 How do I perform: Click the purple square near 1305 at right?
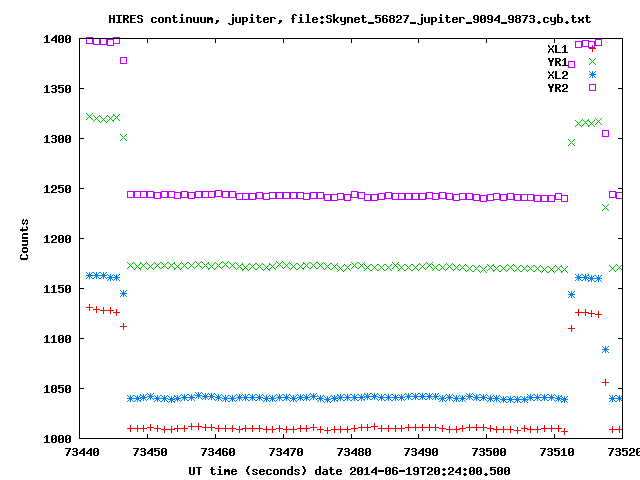click(605, 133)
